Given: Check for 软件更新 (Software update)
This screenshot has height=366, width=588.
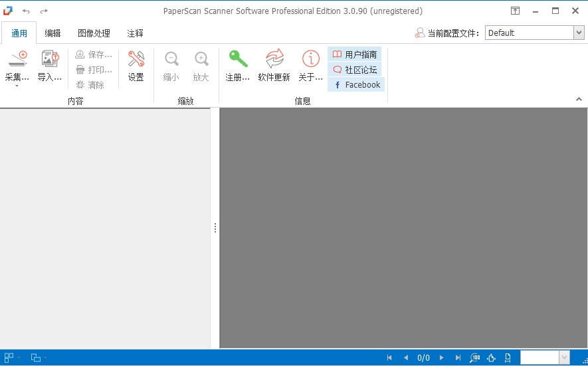Looking at the screenshot, I should (274, 60).
